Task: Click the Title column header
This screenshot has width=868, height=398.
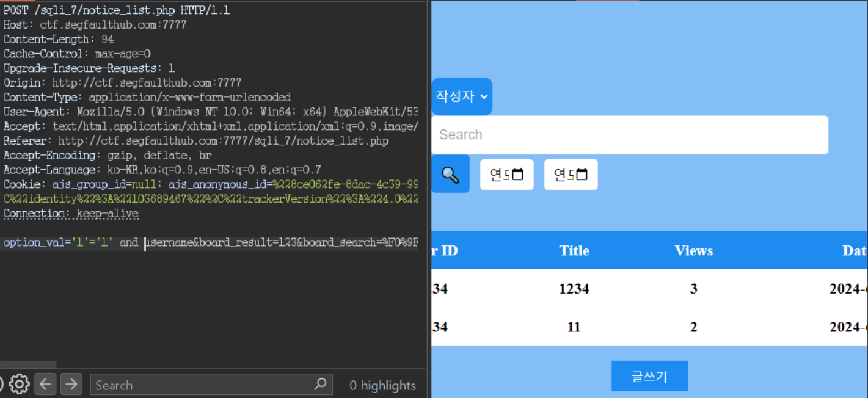Action: (x=574, y=250)
